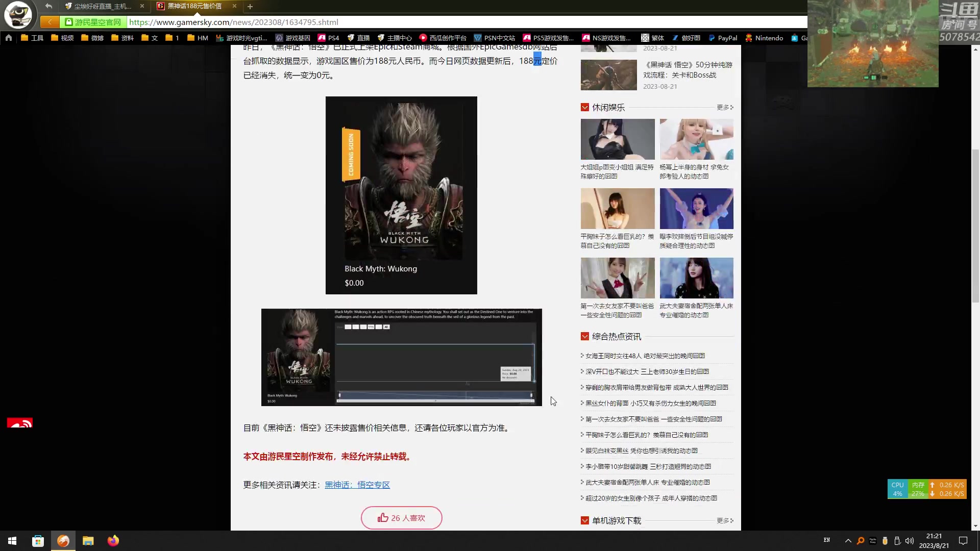Open 《黑神话 悟空》50分钟纯游戏流程 article
The height and width of the screenshot is (551, 980).
pyautogui.click(x=688, y=70)
